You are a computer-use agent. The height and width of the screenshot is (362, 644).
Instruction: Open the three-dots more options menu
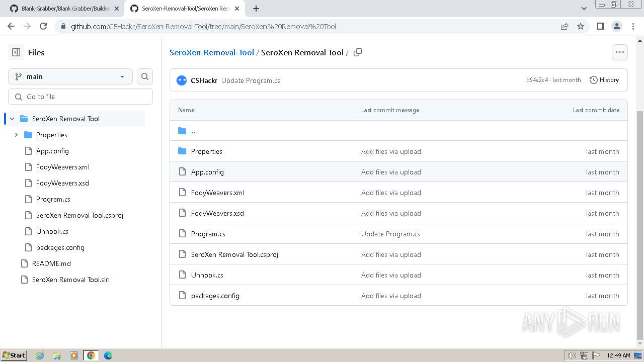click(x=619, y=52)
